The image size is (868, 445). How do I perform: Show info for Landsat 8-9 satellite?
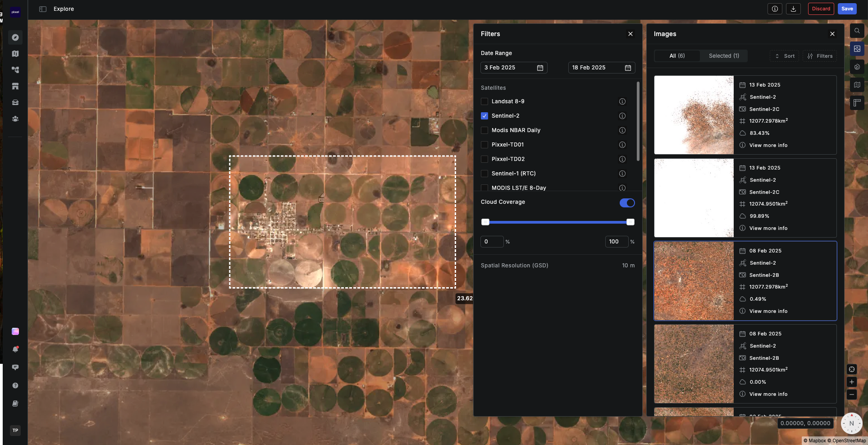tap(622, 101)
